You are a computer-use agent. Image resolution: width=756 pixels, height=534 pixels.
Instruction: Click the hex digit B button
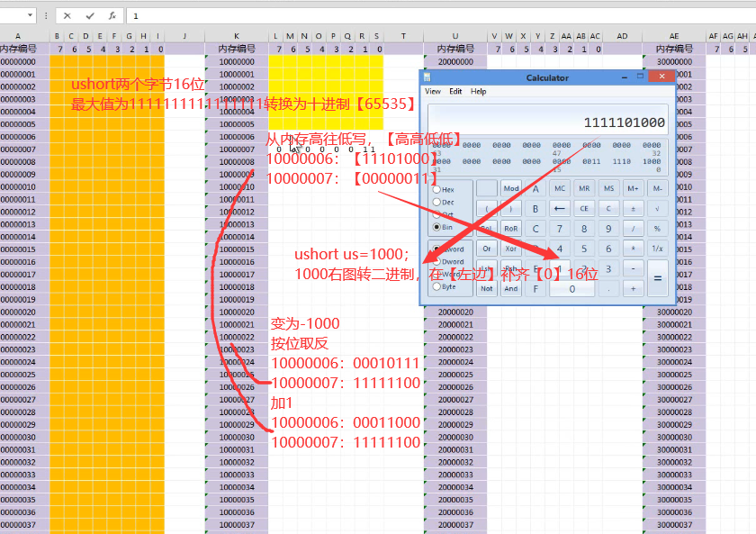pos(535,208)
